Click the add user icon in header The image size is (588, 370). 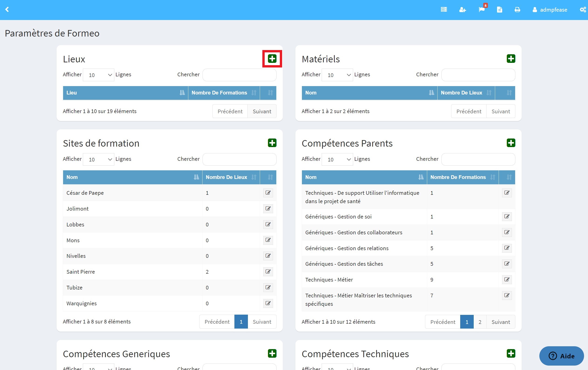(463, 10)
